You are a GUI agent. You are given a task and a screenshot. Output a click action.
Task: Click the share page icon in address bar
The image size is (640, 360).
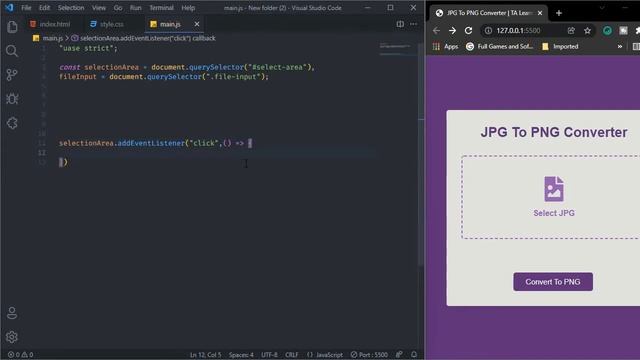click(571, 31)
